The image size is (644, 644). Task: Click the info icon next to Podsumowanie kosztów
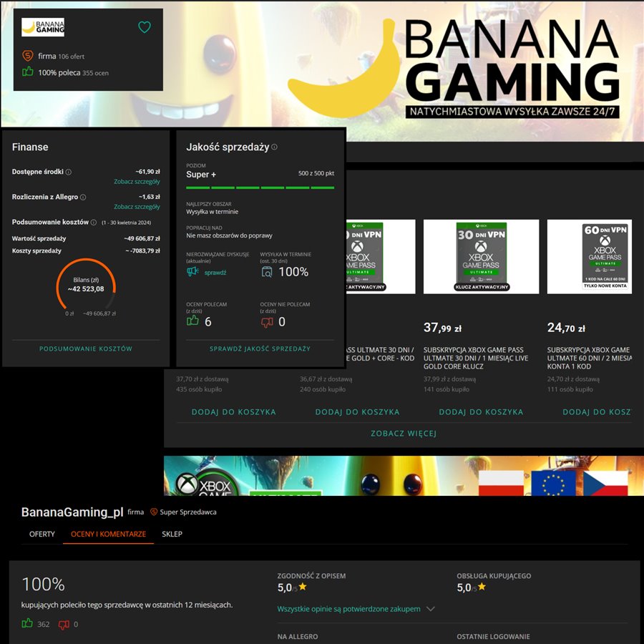[93, 223]
